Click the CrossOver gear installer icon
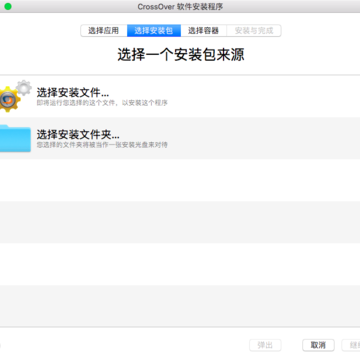The height and width of the screenshot is (360, 360). pos(15,96)
